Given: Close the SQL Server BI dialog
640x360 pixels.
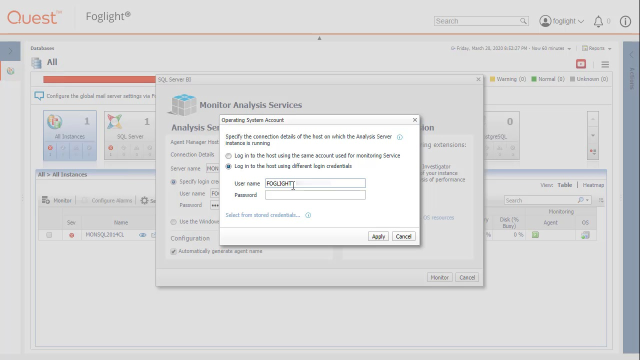Looking at the screenshot, I should coord(478,80).
